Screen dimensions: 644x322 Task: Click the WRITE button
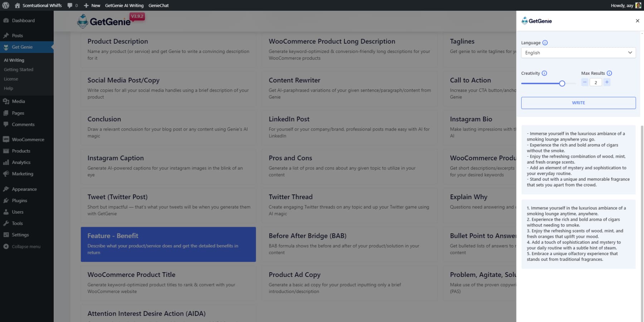click(578, 103)
